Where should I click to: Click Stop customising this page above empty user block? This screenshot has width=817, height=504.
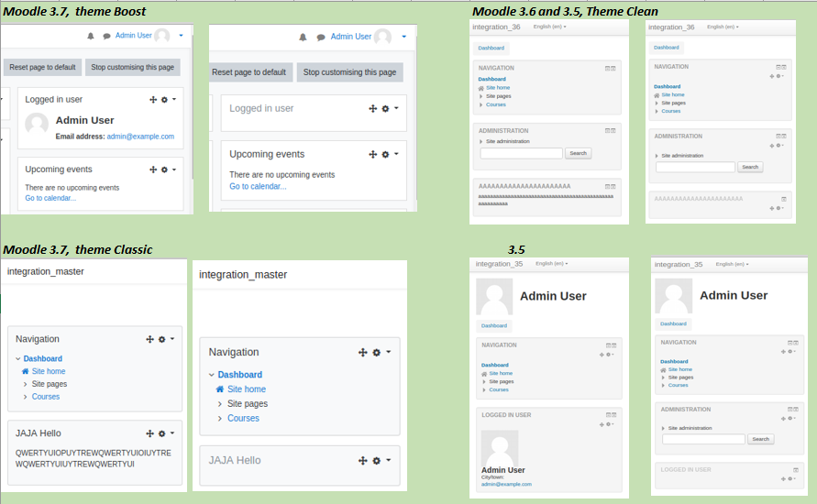point(349,72)
